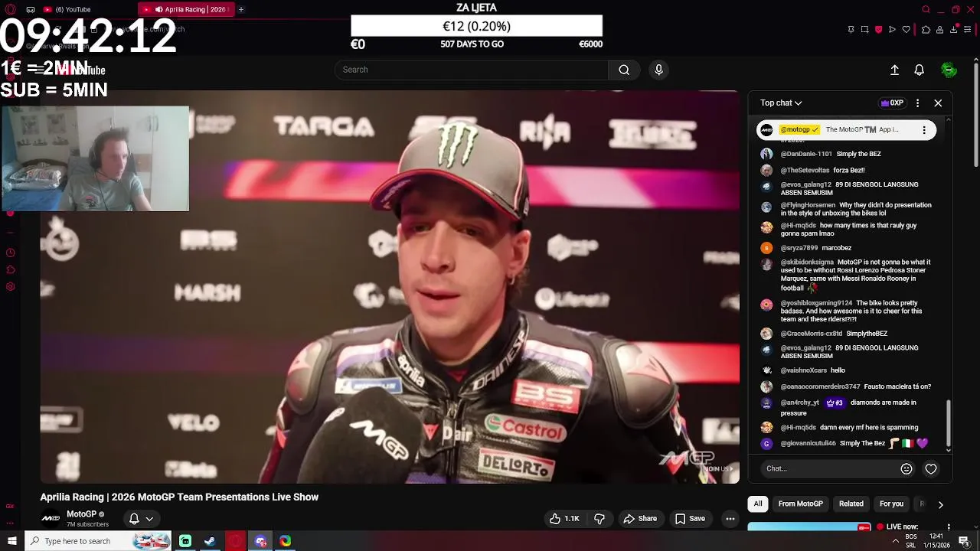Open the Windows Start menu
The height and width of the screenshot is (551, 980).
(x=11, y=541)
